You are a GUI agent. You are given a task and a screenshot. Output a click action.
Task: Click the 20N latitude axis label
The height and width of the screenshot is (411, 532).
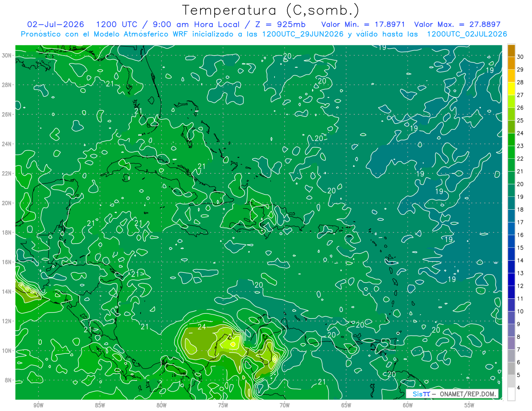7,203
